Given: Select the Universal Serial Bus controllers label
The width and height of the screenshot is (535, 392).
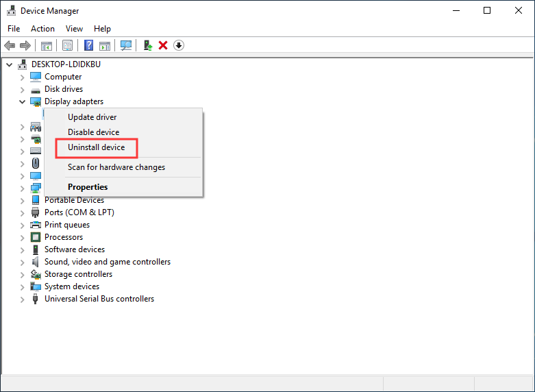Looking at the screenshot, I should point(99,298).
